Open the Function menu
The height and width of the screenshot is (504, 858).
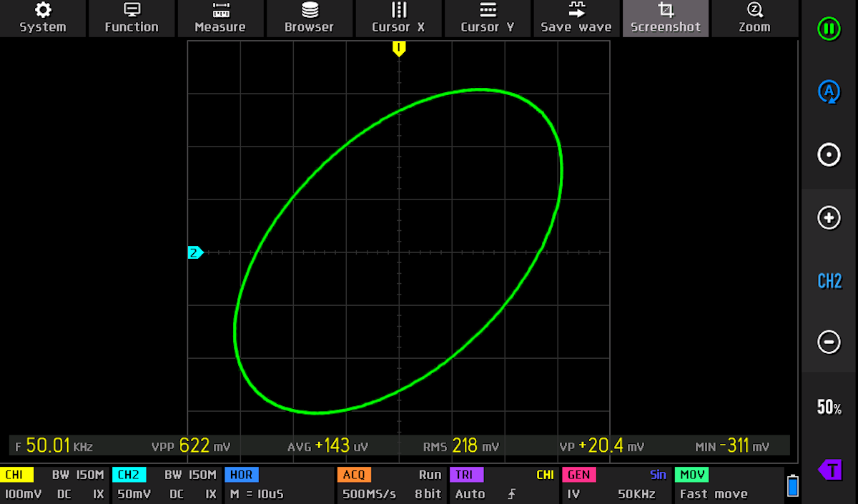click(x=132, y=19)
